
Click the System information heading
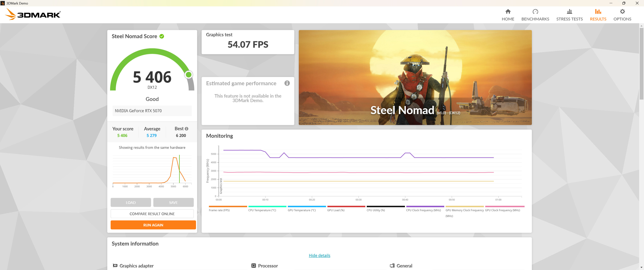(135, 244)
